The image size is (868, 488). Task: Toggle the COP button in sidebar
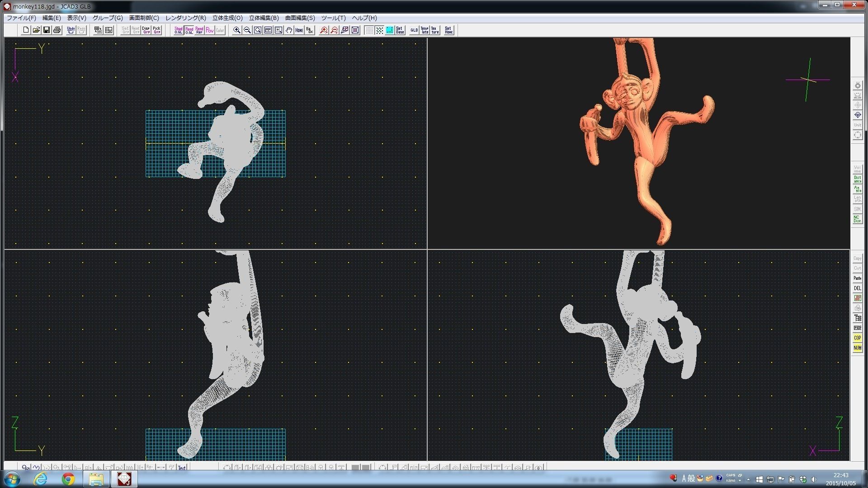point(857,338)
